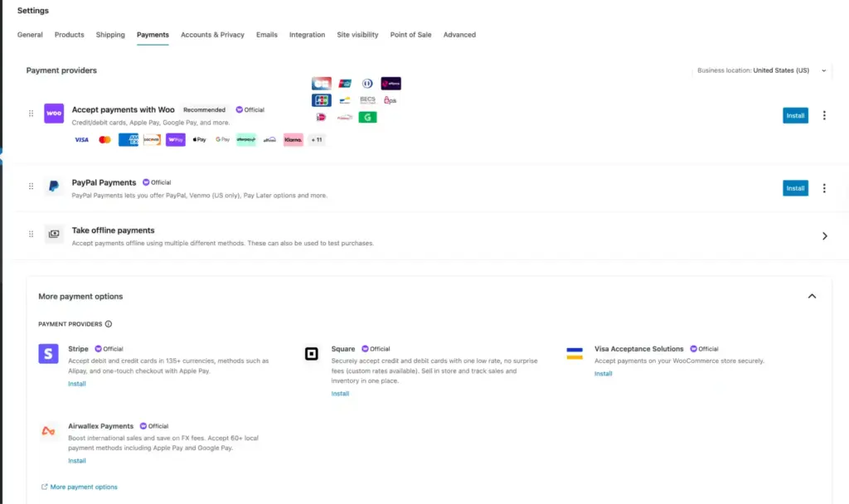Click the offline payments card icon
The height and width of the screenshot is (504, 849).
coord(53,235)
